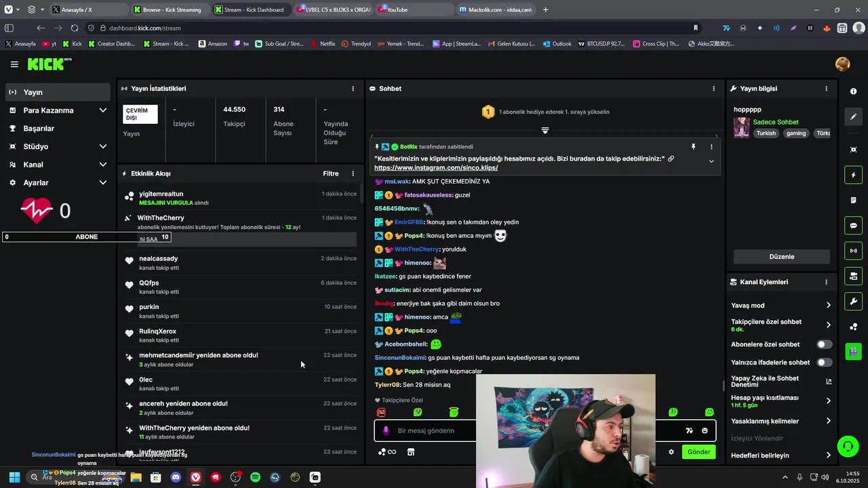This screenshot has height=488, width=868.
Task: Click the translate icon in message box
Action: (x=689, y=430)
